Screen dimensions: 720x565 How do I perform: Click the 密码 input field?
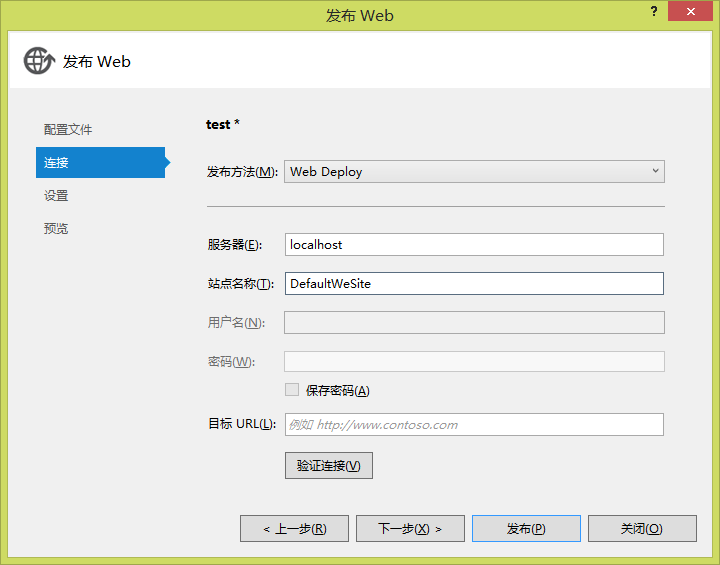tap(474, 361)
